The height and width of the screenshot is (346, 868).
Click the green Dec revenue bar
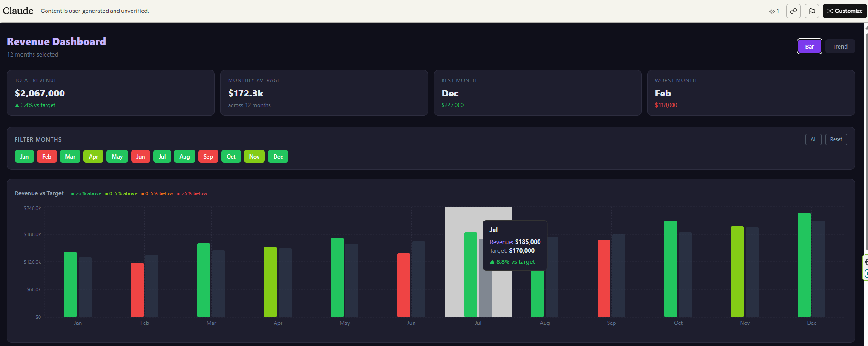804,265
